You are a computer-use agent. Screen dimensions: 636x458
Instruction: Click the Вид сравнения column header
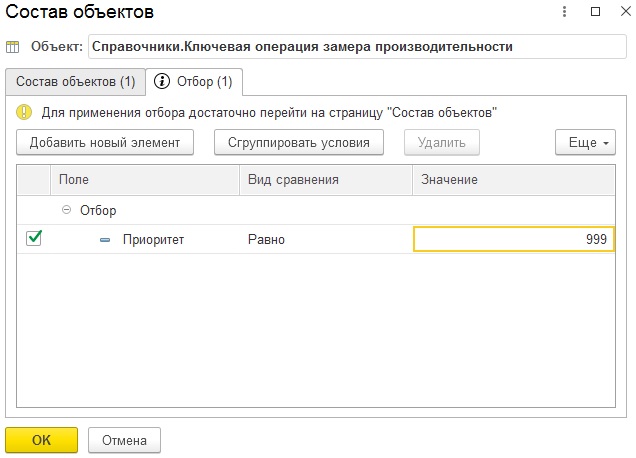[x=326, y=179]
